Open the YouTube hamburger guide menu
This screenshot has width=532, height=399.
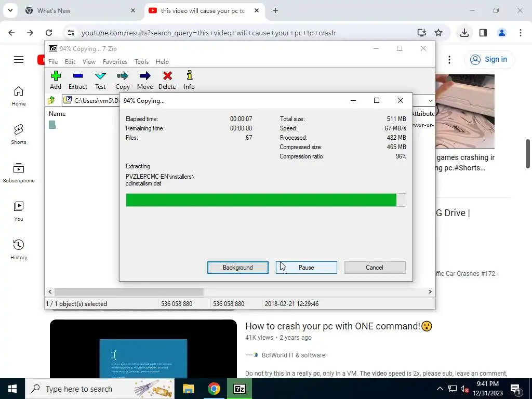(19, 60)
